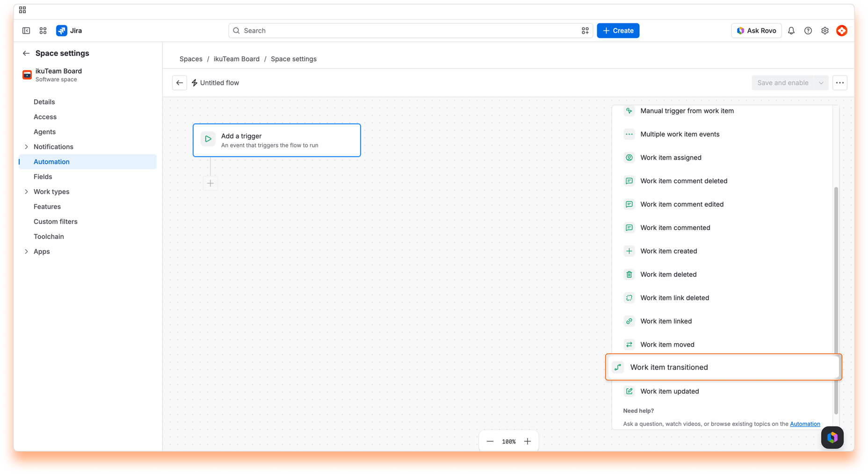Click the plus to add flow step
This screenshot has height=474, width=868.
click(210, 183)
